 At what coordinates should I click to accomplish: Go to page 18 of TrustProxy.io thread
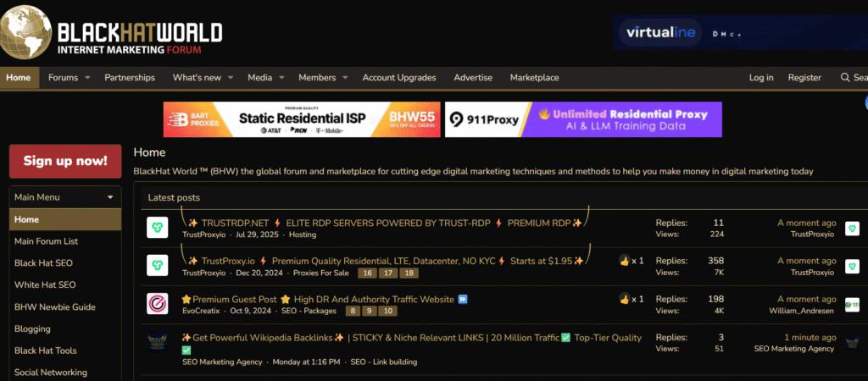(x=410, y=273)
